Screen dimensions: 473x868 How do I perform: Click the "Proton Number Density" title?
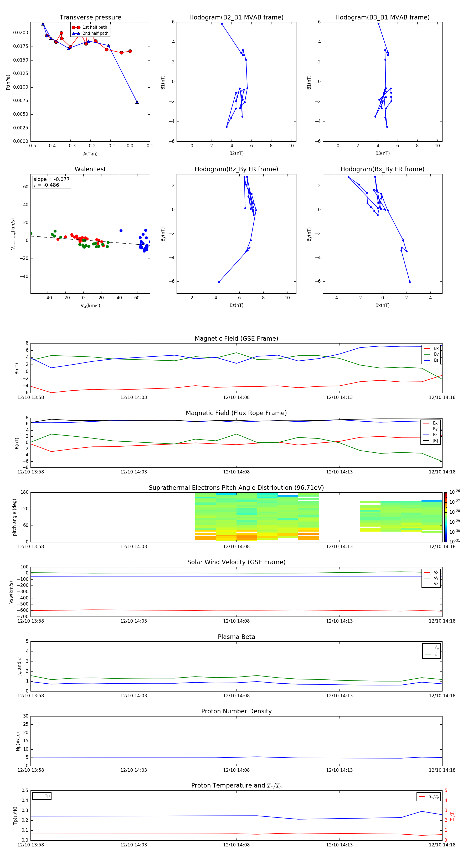[x=236, y=712]
